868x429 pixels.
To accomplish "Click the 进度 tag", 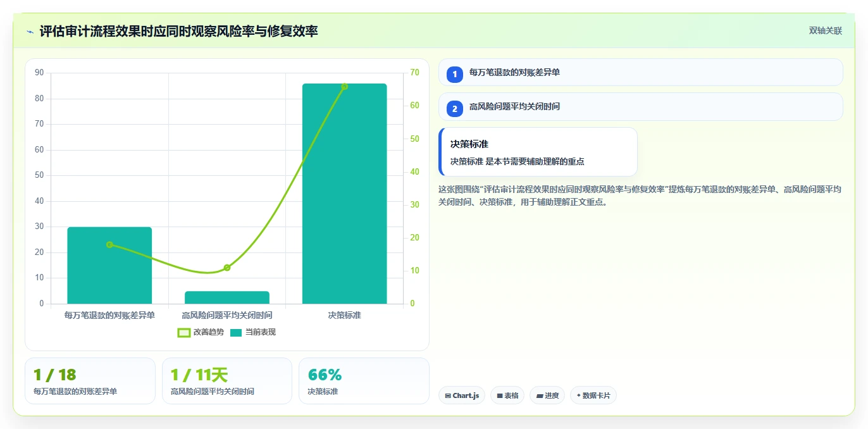I will [x=547, y=395].
